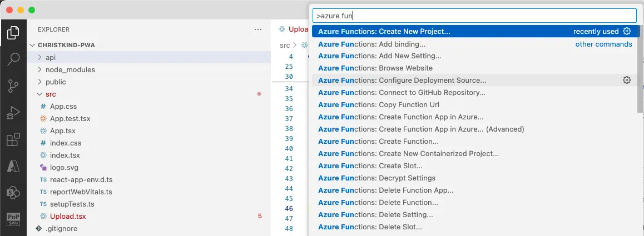Configure keybinding gear for Create New Project

tap(626, 31)
